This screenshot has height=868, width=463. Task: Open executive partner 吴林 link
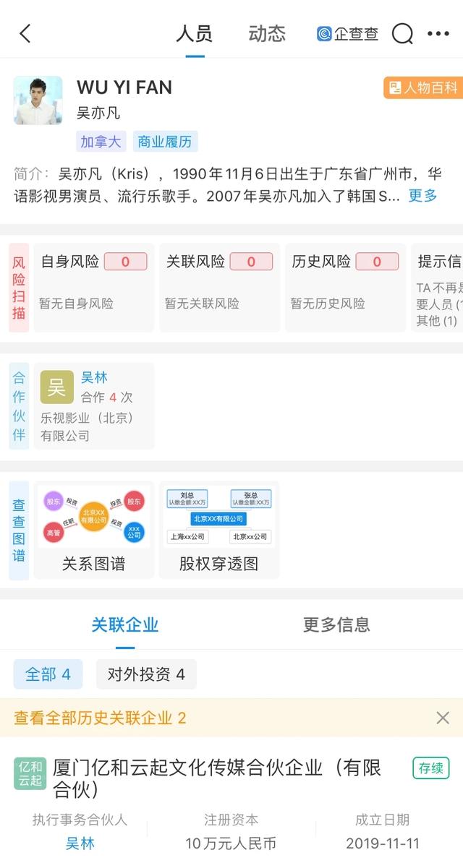click(x=80, y=843)
